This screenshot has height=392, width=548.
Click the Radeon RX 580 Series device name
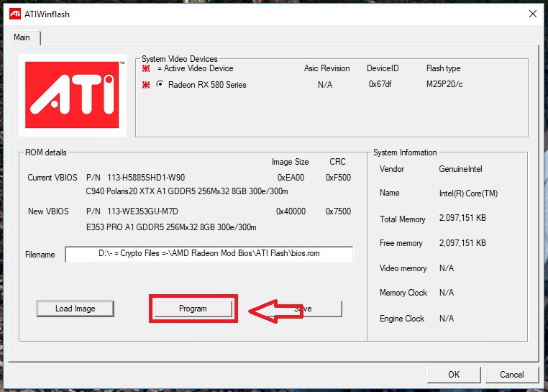pos(207,85)
